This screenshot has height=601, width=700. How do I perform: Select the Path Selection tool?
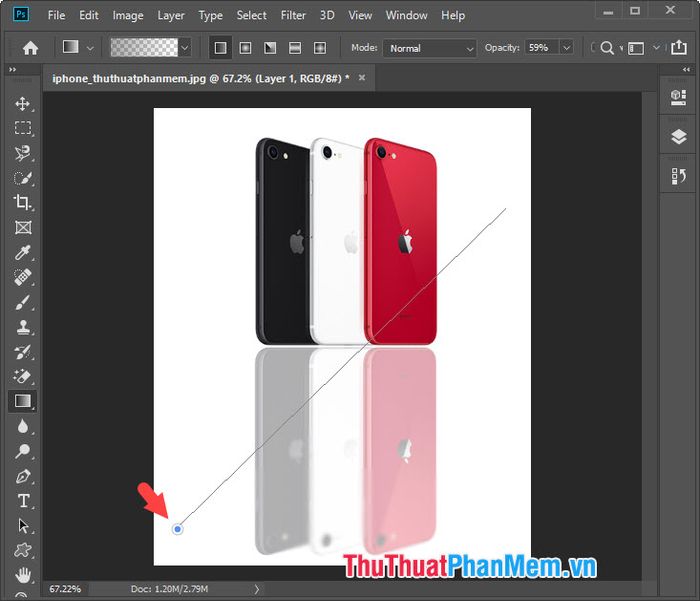pos(22,526)
